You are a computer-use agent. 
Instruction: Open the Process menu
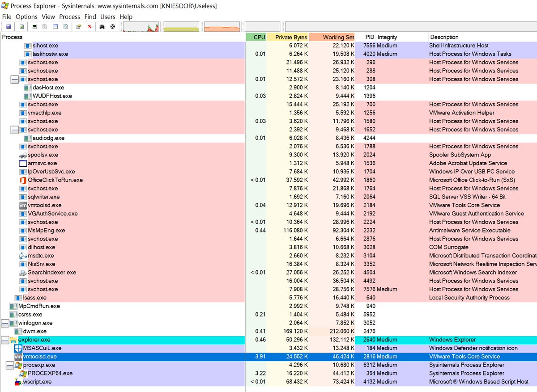tap(70, 17)
